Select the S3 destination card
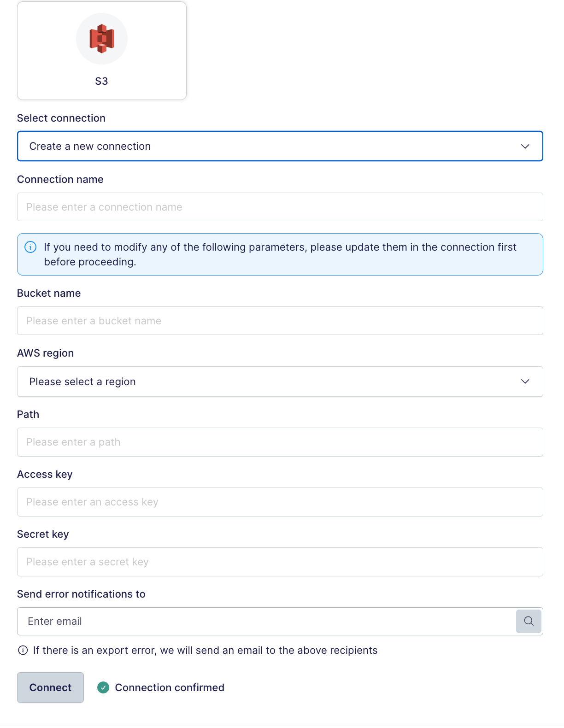Image resolution: width=564 pixels, height=728 pixels. click(102, 51)
